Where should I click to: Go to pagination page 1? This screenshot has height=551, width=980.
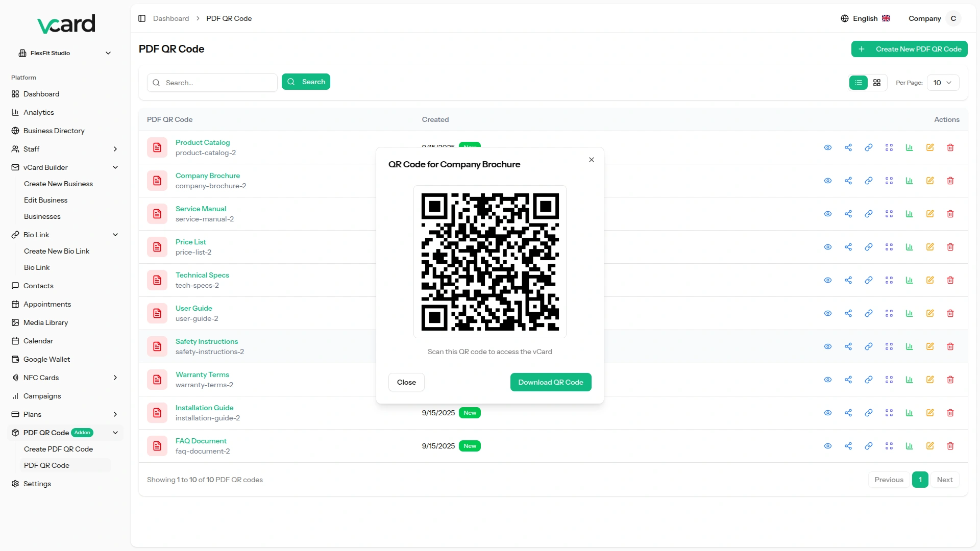point(920,480)
